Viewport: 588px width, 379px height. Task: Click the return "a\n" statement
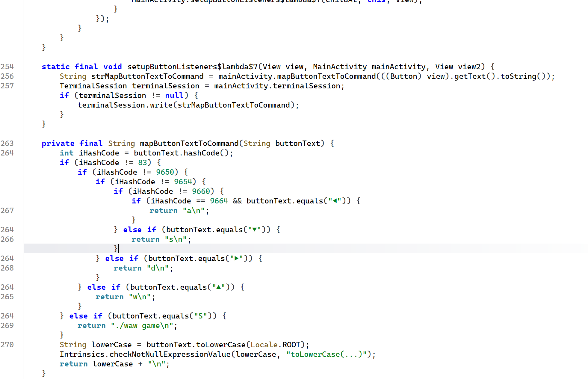179,211
